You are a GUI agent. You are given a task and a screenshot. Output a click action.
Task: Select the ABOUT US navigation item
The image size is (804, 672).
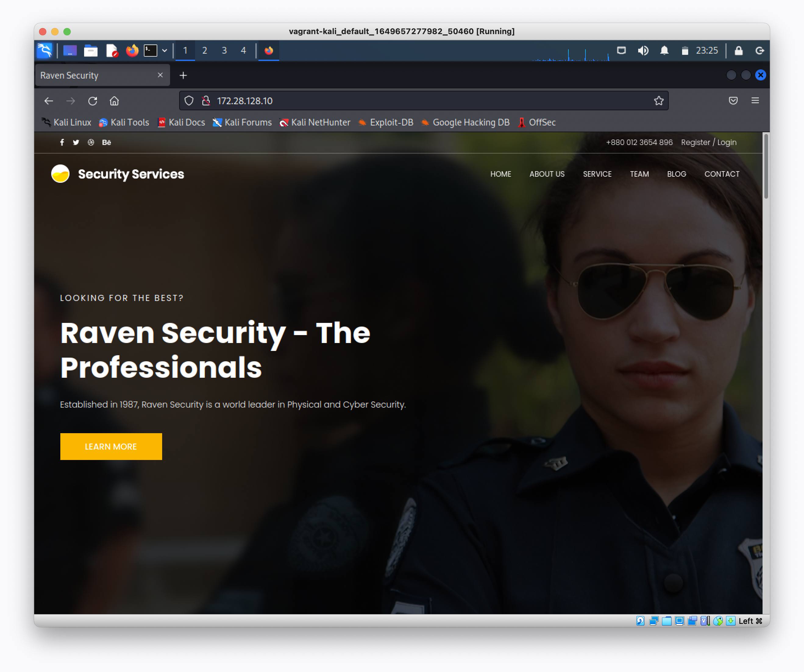[x=547, y=174]
